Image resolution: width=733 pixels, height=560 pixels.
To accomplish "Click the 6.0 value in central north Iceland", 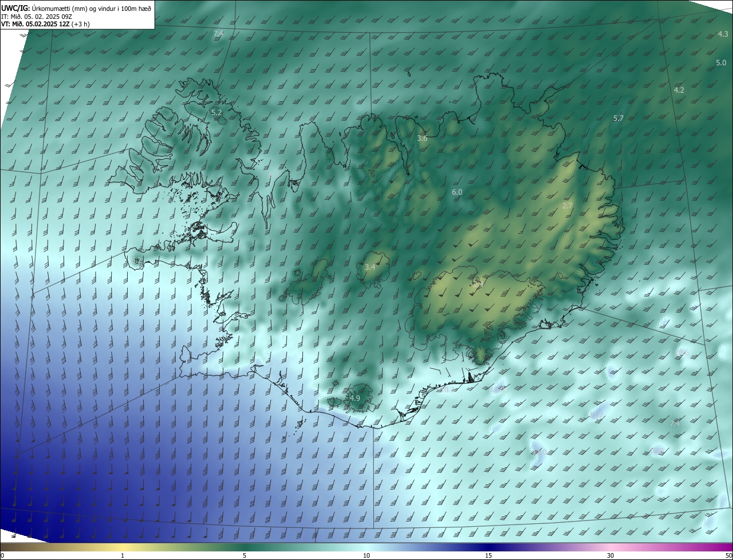I will tap(456, 192).
